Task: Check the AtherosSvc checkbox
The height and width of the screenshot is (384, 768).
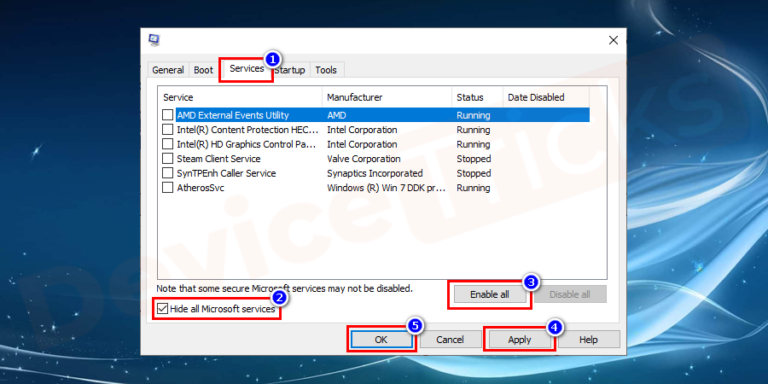Action: [x=168, y=188]
